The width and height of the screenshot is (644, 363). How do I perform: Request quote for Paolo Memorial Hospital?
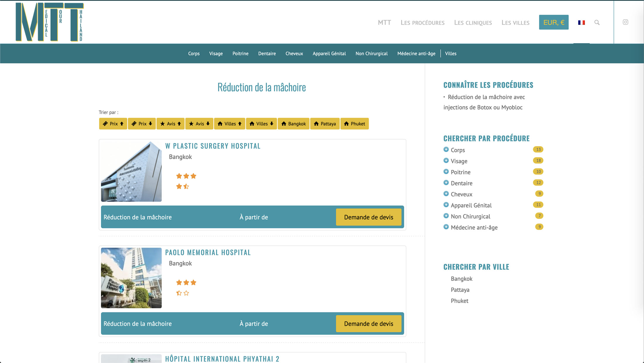coord(369,324)
